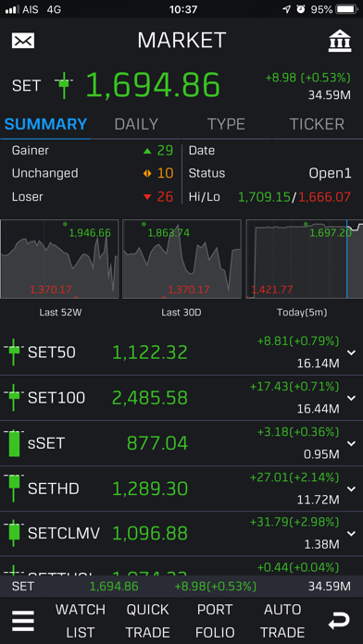The width and height of the screenshot is (363, 644).
Task: Expand the SET50 row chevron
Action: [351, 353]
